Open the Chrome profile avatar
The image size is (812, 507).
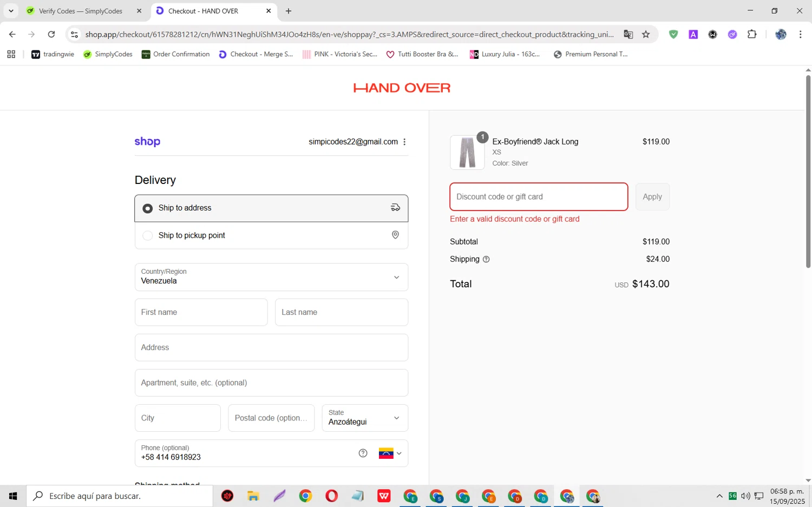click(x=781, y=34)
